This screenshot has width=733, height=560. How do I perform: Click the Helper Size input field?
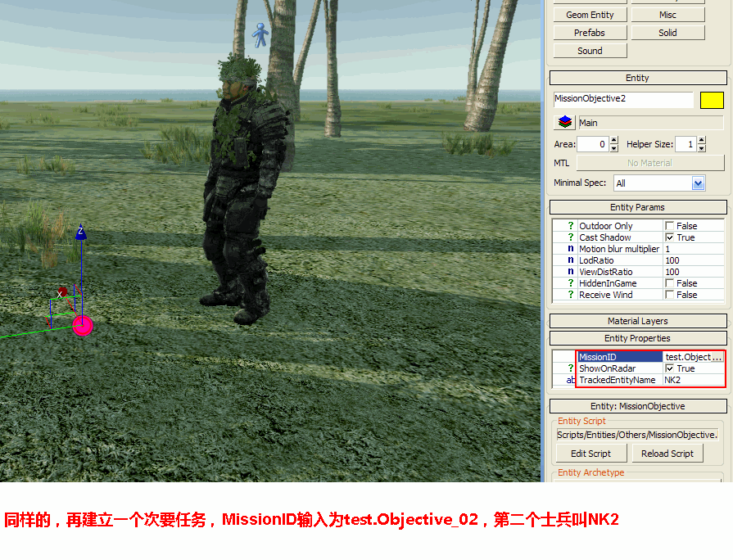pyautogui.click(x=685, y=144)
